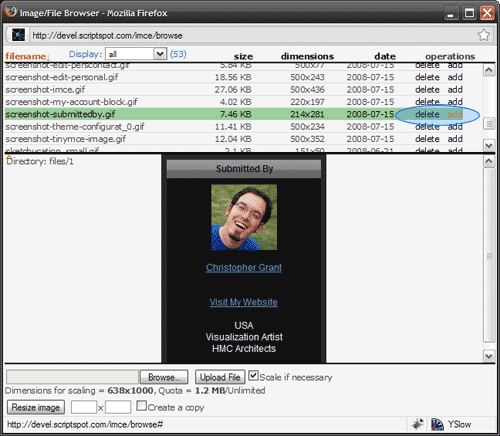
Task: Delete screenshot-edit-personal.gif
Action: [427, 77]
